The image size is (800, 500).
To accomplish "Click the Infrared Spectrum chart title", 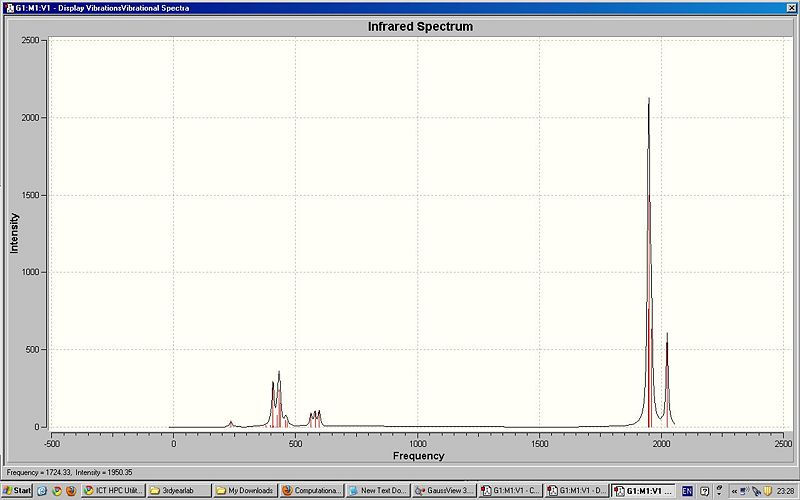I will (x=420, y=27).
